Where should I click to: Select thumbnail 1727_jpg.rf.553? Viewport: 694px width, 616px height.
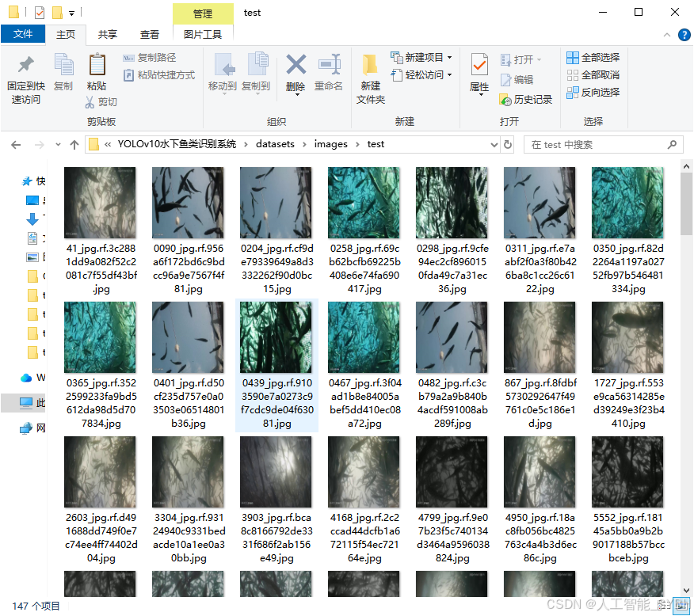[627, 337]
